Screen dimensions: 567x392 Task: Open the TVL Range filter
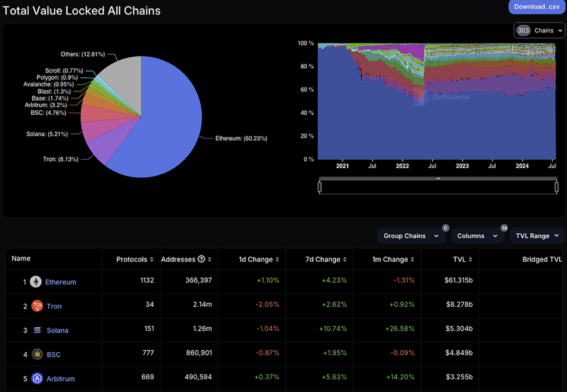click(x=537, y=236)
